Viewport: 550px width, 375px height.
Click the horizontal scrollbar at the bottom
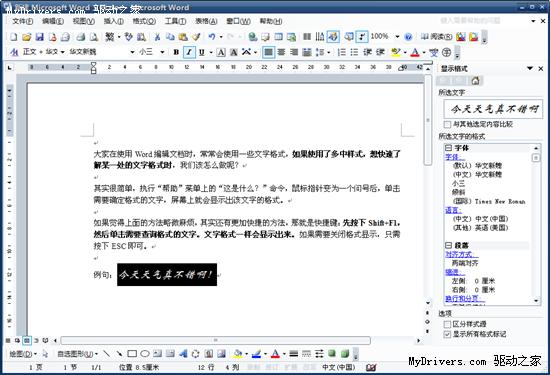pyautogui.click(x=215, y=340)
